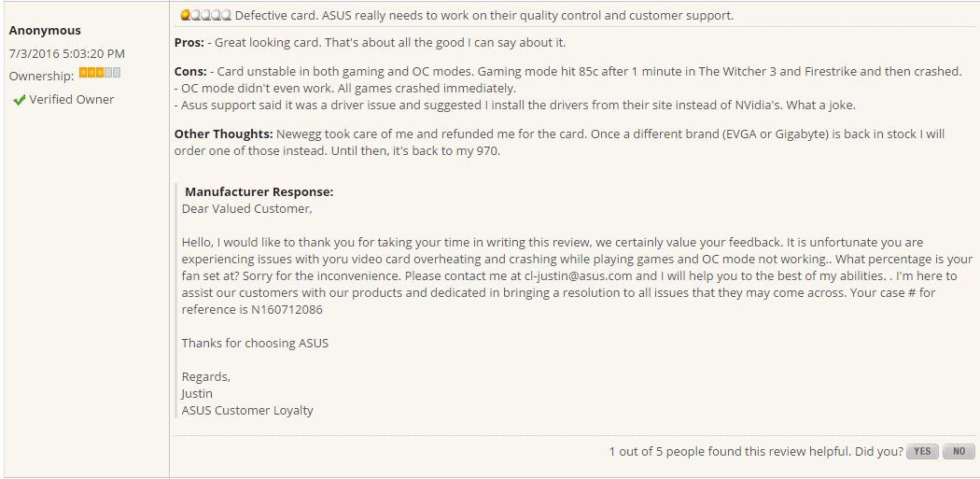Vote YES that review was helpful

click(922, 452)
